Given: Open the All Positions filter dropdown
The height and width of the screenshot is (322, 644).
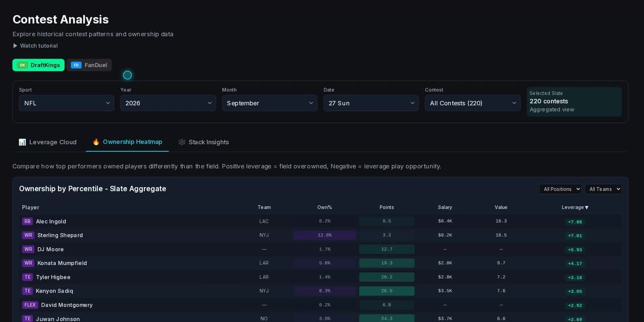Looking at the screenshot, I should (560, 189).
